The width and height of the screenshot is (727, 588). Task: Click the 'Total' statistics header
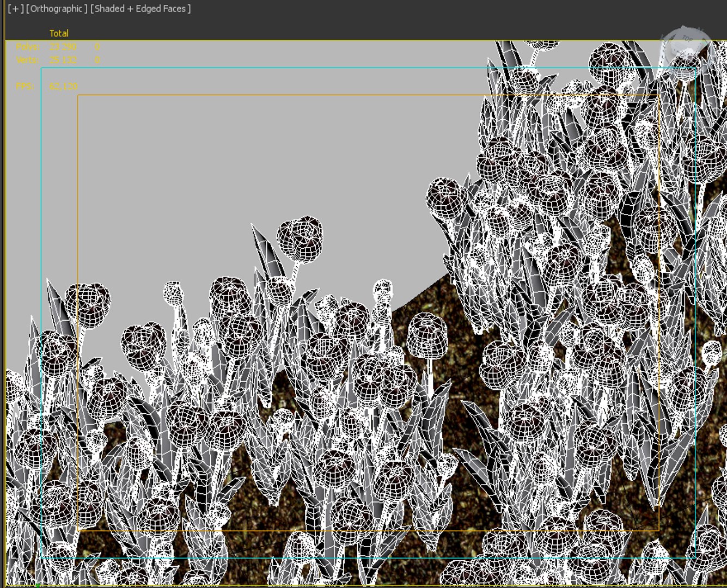click(59, 33)
